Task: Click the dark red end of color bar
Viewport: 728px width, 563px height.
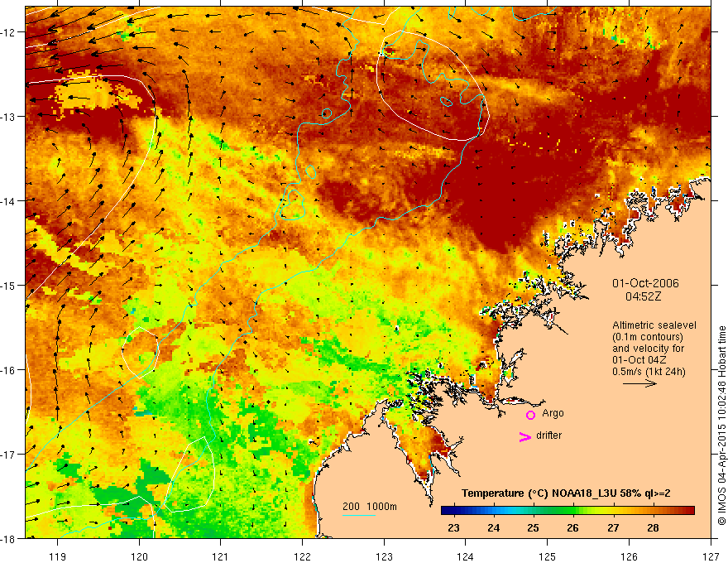Action: point(688,511)
